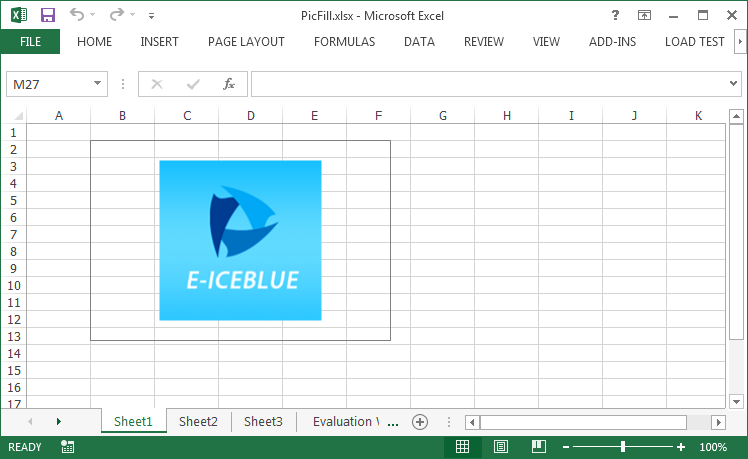This screenshot has height=459, width=748.
Task: Switch to Page Break Preview
Action: tap(539, 447)
